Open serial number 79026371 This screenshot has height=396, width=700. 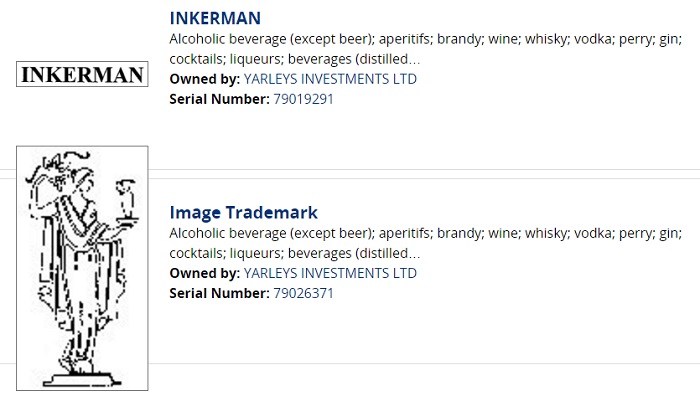point(303,293)
